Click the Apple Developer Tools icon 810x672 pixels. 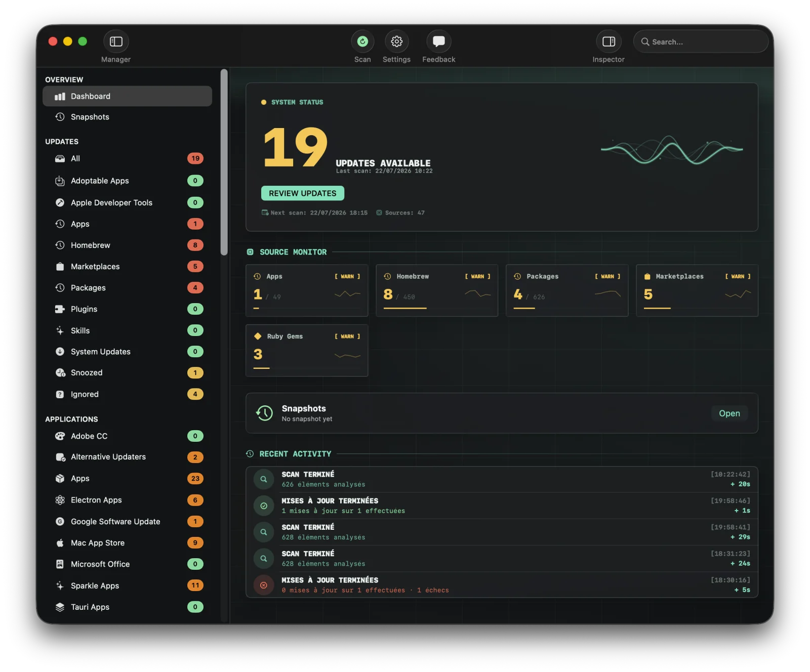(x=60, y=202)
